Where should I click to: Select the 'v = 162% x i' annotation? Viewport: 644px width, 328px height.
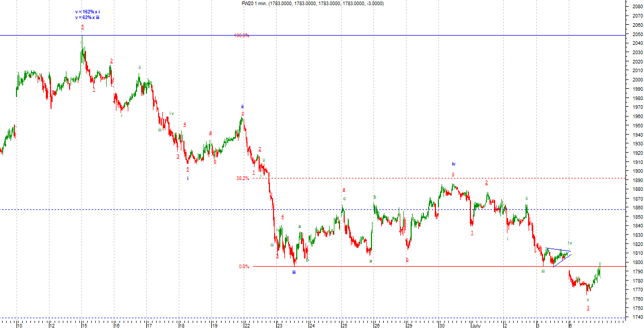click(88, 12)
